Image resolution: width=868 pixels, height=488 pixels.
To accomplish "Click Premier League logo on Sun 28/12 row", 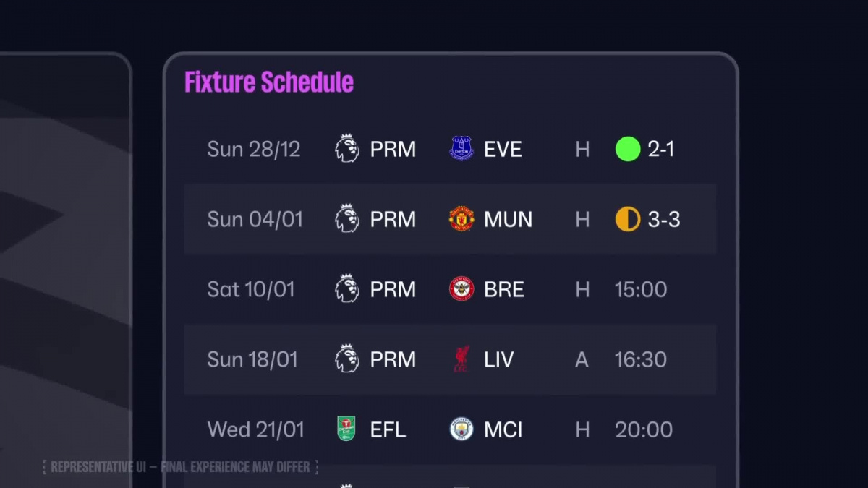I will pos(347,149).
